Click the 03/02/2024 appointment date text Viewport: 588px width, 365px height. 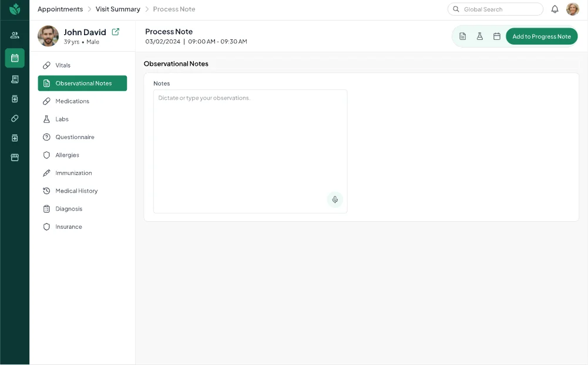(x=163, y=42)
